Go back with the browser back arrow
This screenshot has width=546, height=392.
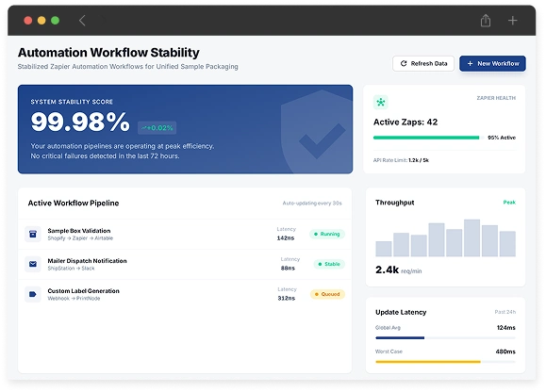tap(82, 21)
